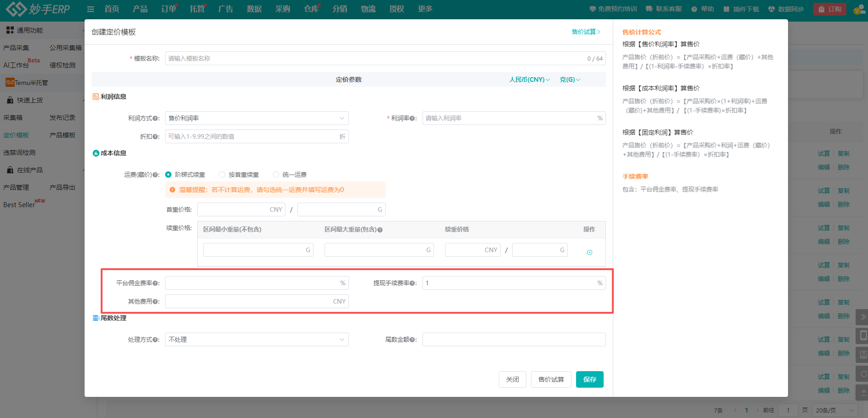Open the 利润方式 dropdown showing 售价利润率
Viewport: 868px width, 418px height.
[x=257, y=118]
